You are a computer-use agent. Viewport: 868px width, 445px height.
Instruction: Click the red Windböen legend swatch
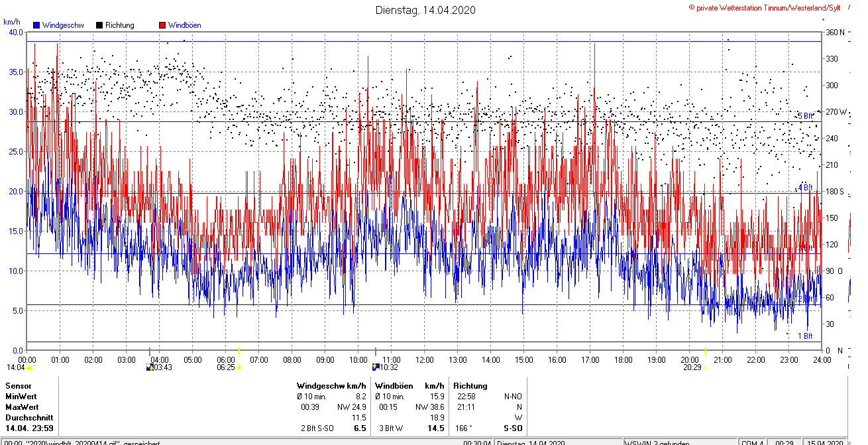[162, 25]
